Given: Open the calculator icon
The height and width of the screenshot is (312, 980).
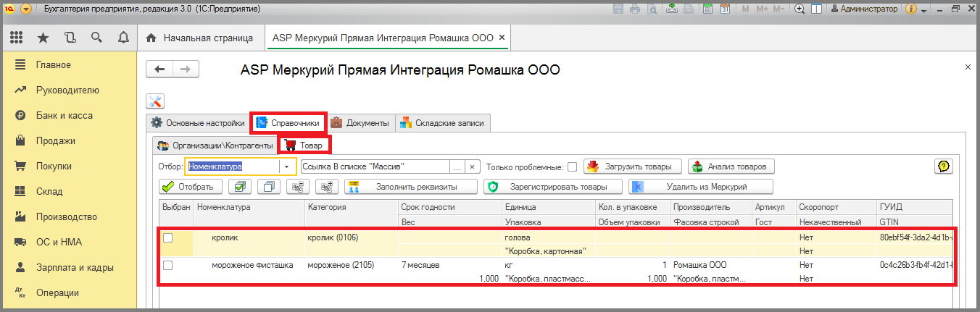Looking at the screenshot, I should click(x=707, y=9).
